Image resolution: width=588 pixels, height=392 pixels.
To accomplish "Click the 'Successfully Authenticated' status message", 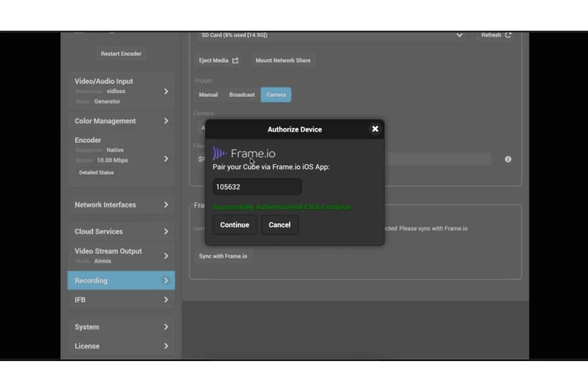I will pos(282,207).
